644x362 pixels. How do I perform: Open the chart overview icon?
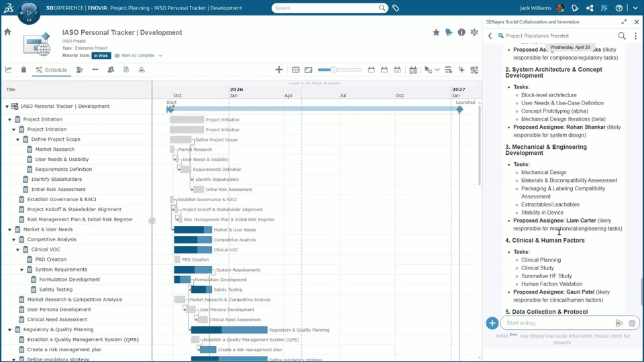pyautogui.click(x=9, y=70)
